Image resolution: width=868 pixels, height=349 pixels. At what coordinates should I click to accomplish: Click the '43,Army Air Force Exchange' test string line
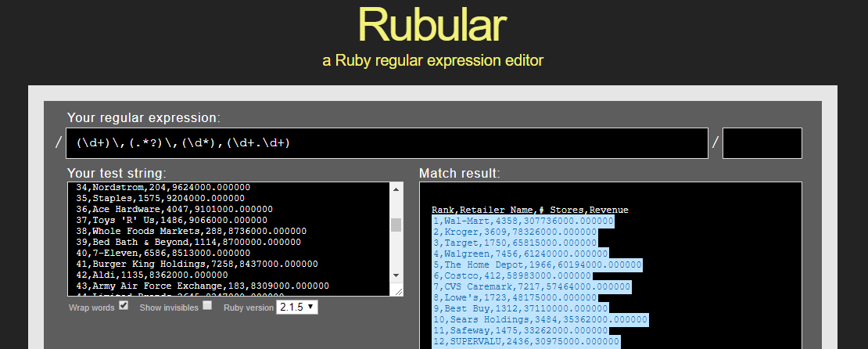click(203, 286)
